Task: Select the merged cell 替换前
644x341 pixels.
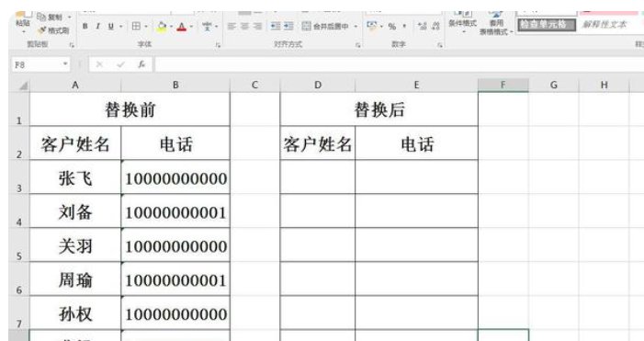Action: click(x=130, y=109)
